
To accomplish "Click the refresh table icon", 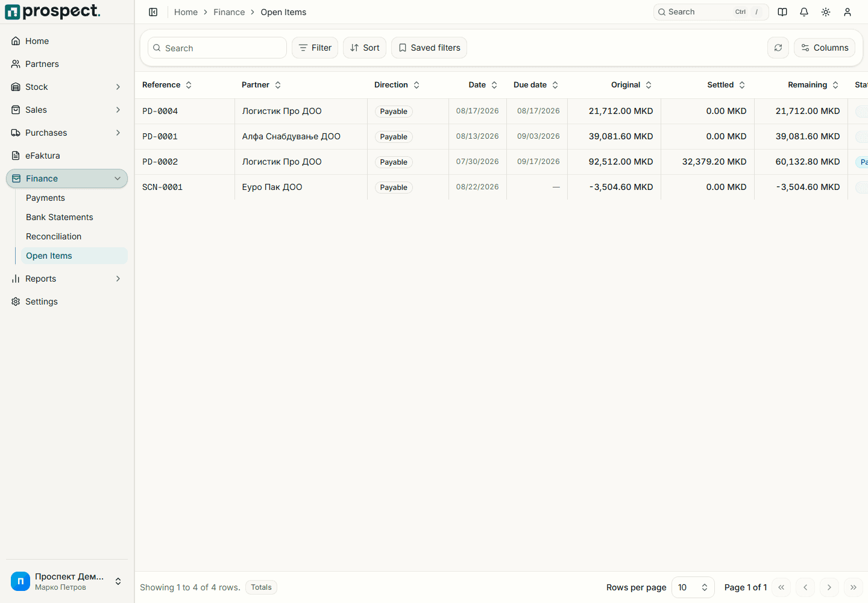I will (778, 48).
